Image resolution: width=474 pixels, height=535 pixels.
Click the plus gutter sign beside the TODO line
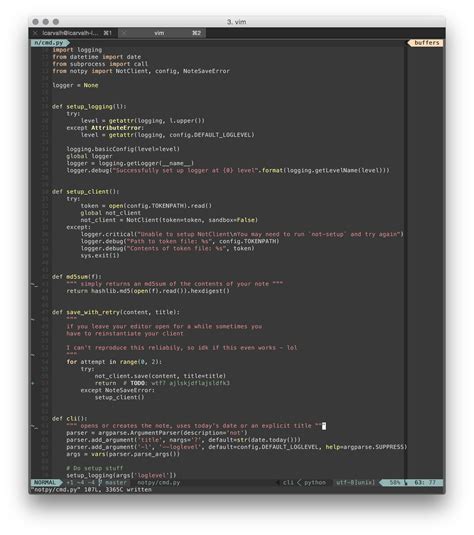click(x=33, y=383)
